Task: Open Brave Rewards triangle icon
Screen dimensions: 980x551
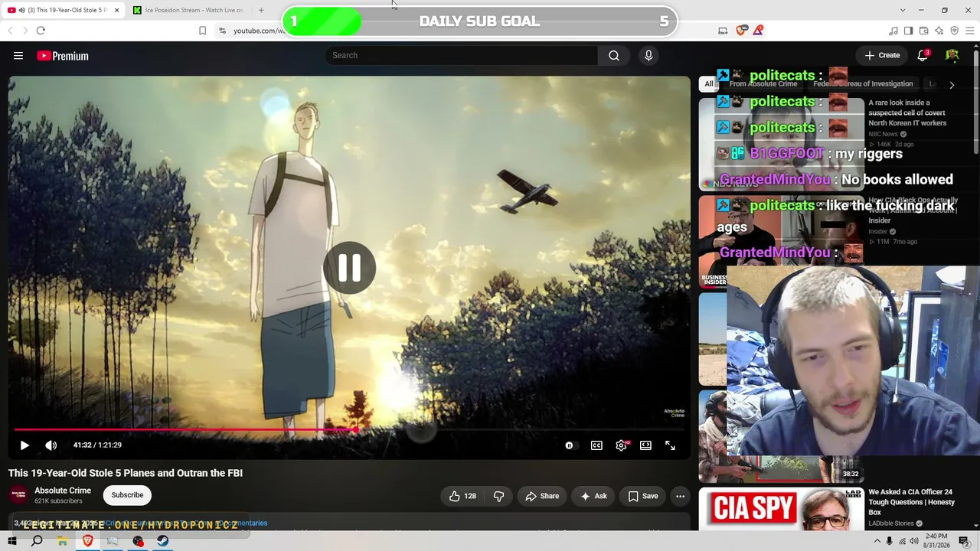Action: pos(758,31)
